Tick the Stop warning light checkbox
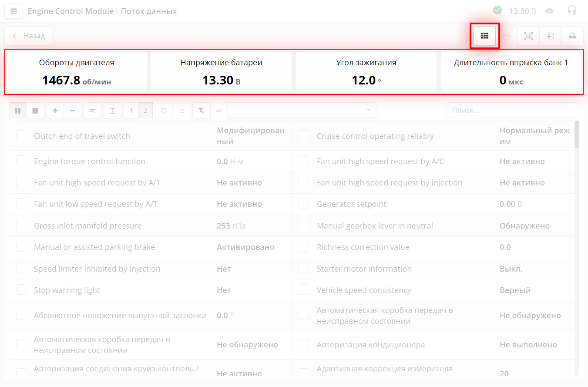The height and width of the screenshot is (387, 588). (x=21, y=290)
